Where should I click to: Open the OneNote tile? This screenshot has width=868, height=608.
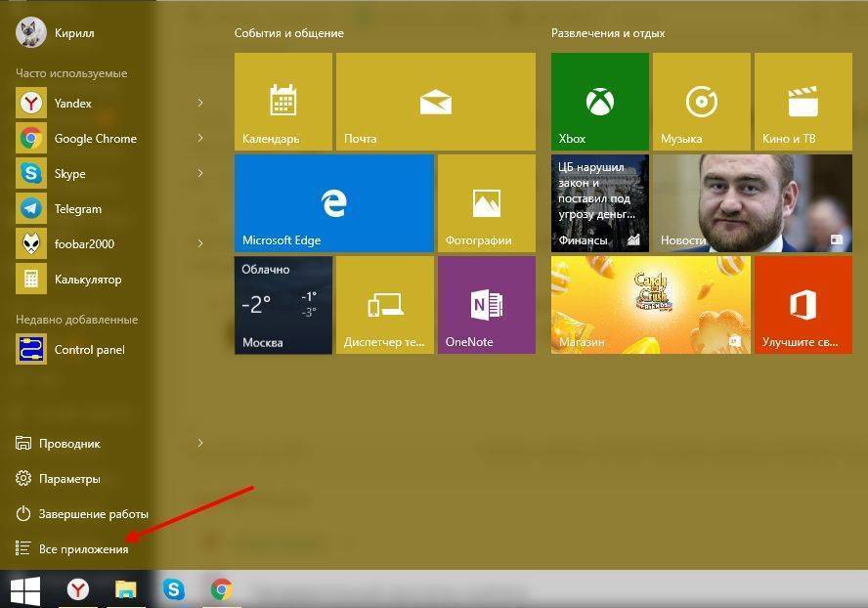point(486,305)
